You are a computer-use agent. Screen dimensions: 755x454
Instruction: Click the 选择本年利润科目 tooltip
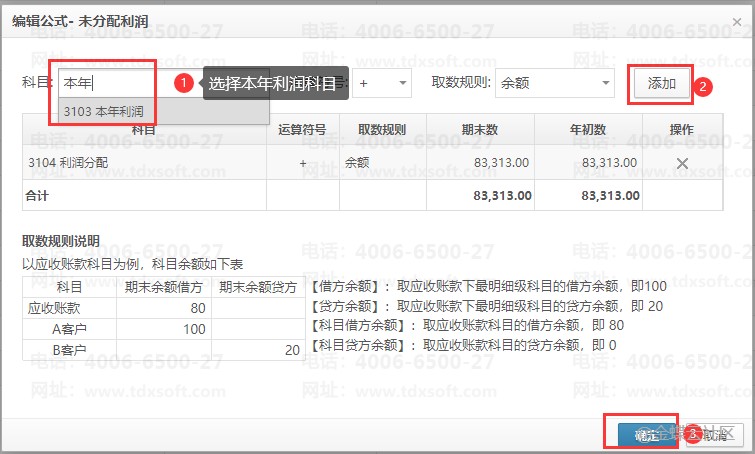tap(276, 84)
